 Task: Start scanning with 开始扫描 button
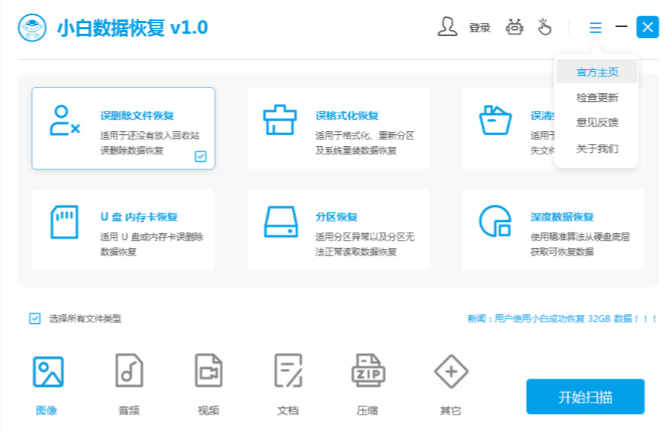click(585, 396)
